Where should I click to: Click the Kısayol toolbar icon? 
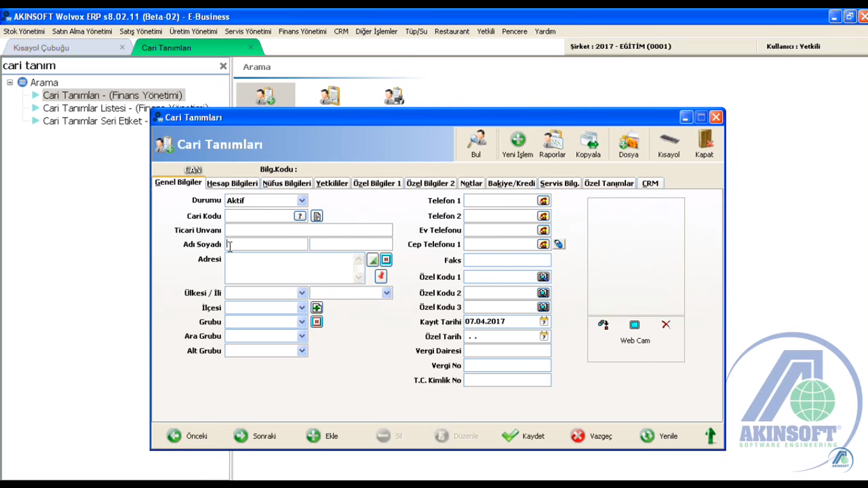(x=668, y=144)
